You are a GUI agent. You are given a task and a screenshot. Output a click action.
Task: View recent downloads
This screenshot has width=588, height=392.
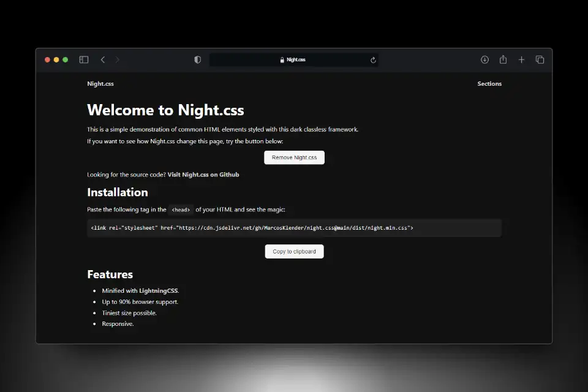point(484,59)
